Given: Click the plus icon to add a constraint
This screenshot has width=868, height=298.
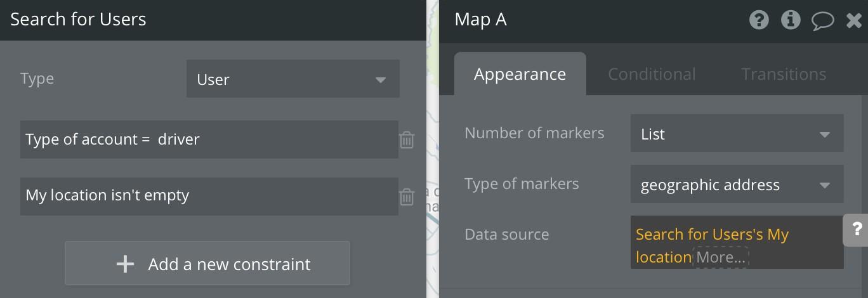Looking at the screenshot, I should tap(125, 264).
